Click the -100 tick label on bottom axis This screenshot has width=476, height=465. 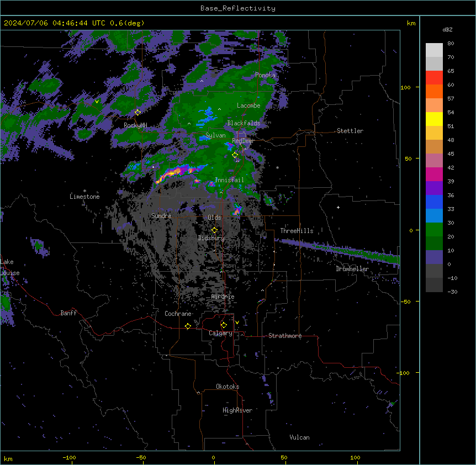pyautogui.click(x=69, y=457)
